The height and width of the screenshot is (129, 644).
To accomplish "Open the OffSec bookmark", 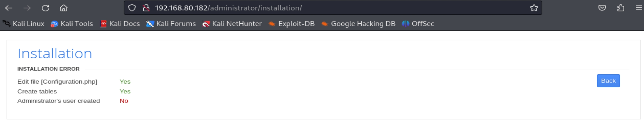I will [418, 24].
